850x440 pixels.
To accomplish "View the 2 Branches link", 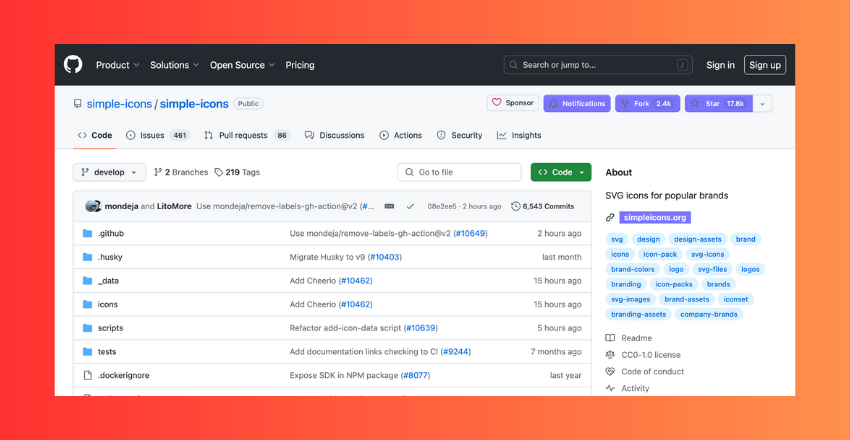I will tap(181, 172).
